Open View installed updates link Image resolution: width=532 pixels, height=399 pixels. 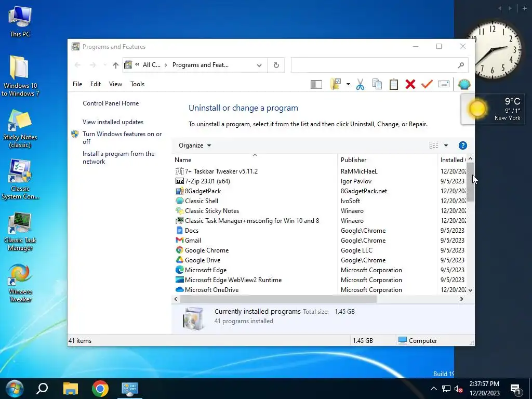click(x=113, y=122)
